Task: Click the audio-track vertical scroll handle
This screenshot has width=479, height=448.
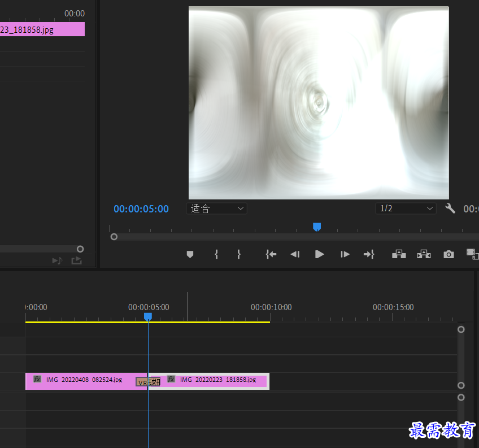Action: (x=461, y=397)
